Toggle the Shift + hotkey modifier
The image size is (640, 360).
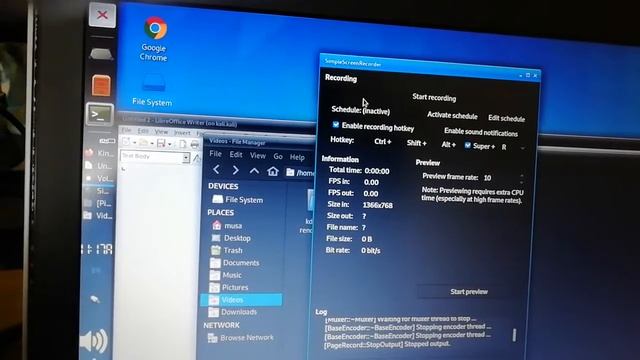tap(416, 143)
